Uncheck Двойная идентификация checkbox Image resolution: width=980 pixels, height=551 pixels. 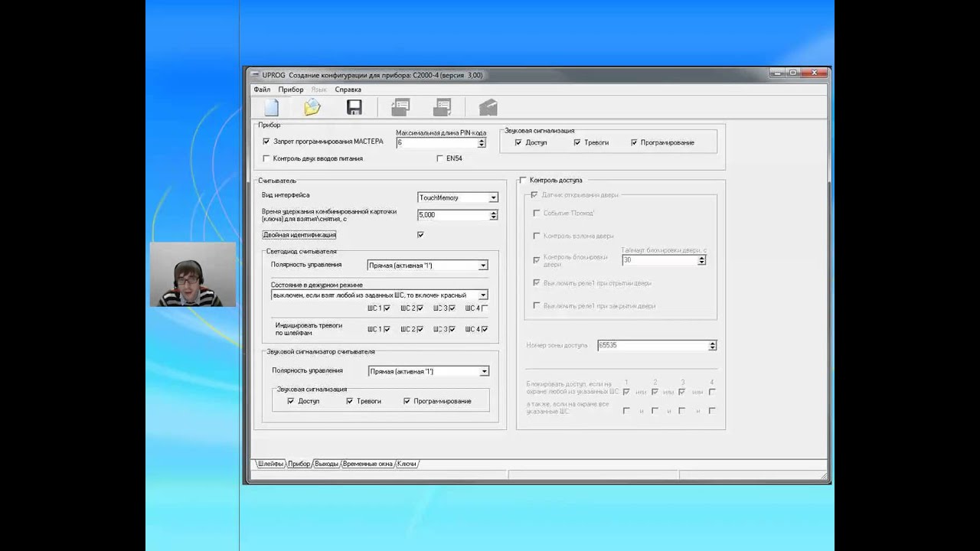(x=420, y=235)
